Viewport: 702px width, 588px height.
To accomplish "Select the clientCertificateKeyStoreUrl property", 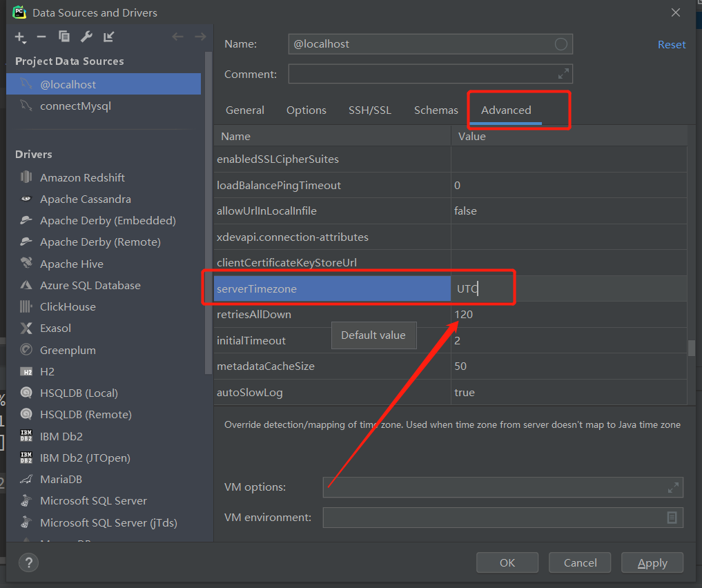I will [x=332, y=263].
